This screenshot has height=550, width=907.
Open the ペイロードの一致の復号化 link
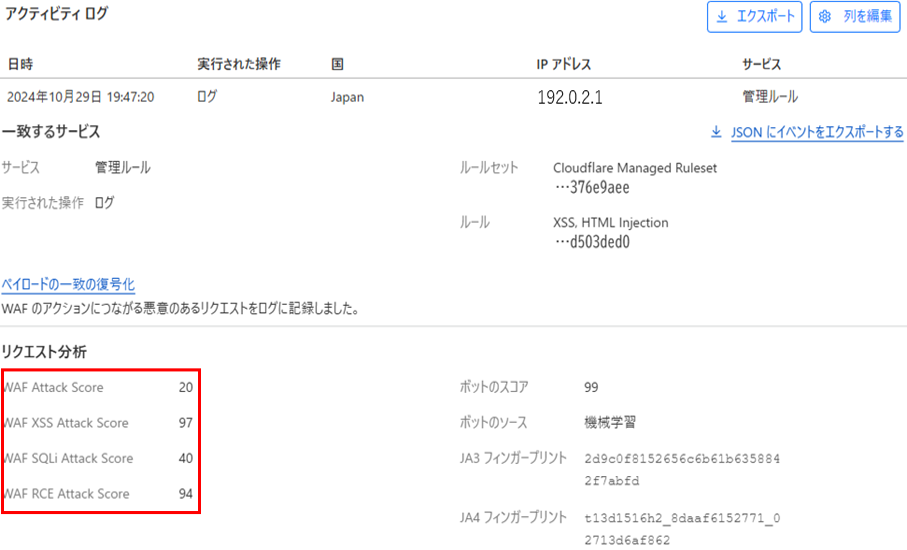click(68, 285)
